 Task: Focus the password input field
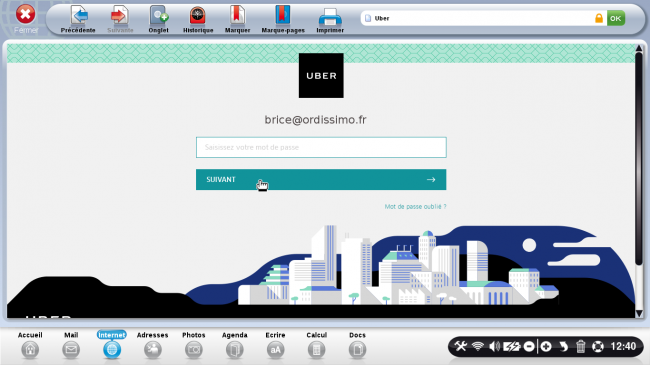coord(321,147)
